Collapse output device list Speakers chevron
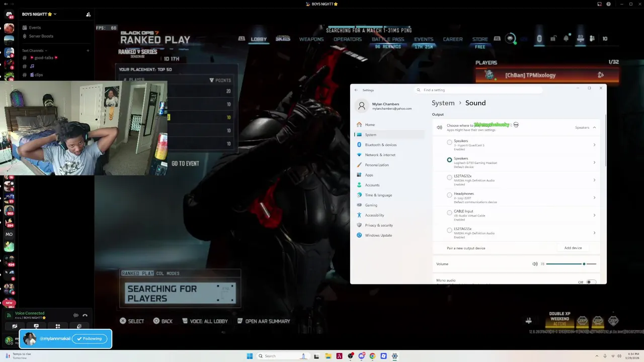Image resolution: width=644 pixels, height=362 pixels. tap(594, 127)
